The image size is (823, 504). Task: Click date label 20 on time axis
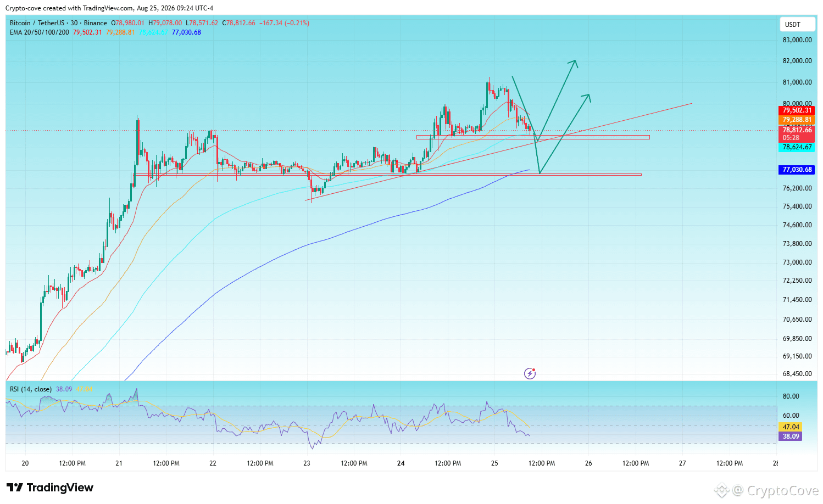25,463
